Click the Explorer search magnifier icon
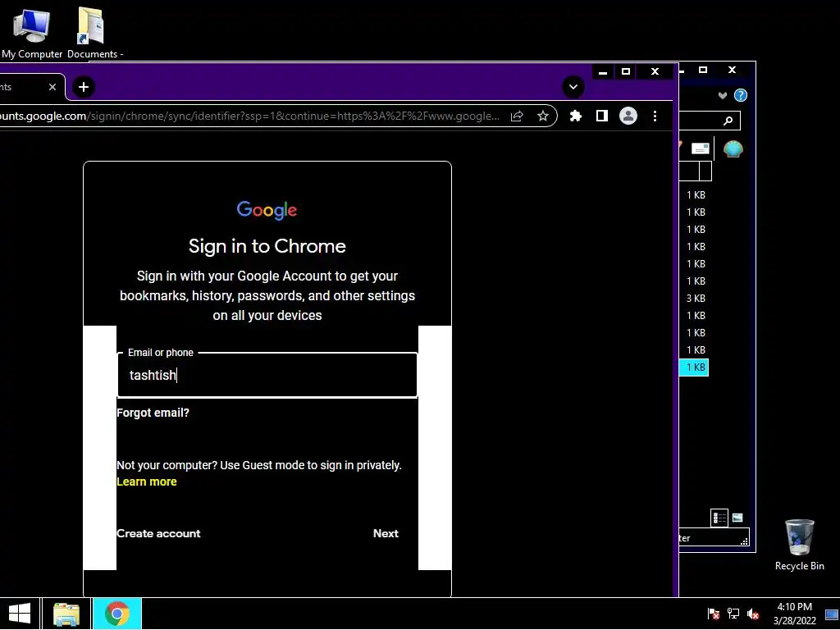Viewport: 840px width, 630px height. [728, 121]
